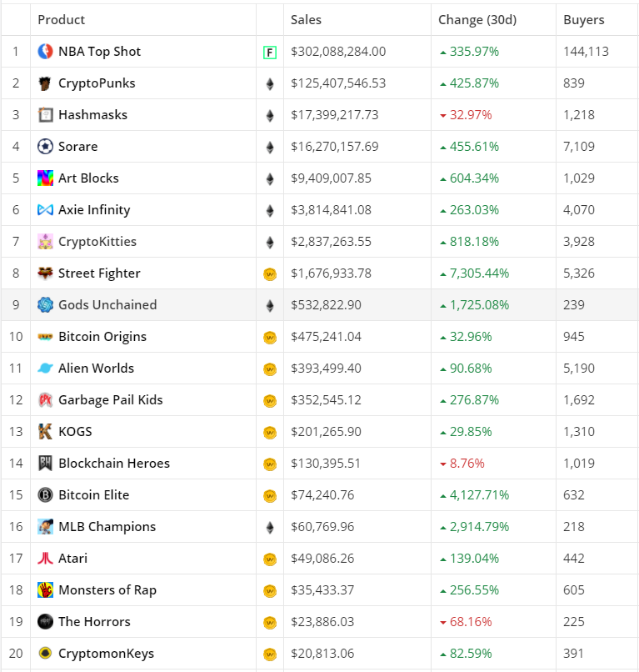Viewport: 639px width, 672px height.
Task: Open the Axie Infinity product link
Action: click(94, 210)
